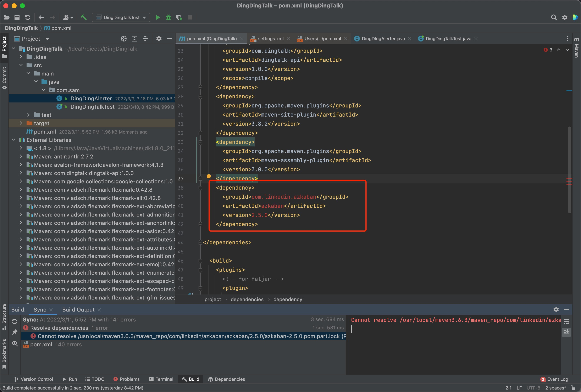Start debugging with the bug icon
581x392 pixels.
point(168,17)
